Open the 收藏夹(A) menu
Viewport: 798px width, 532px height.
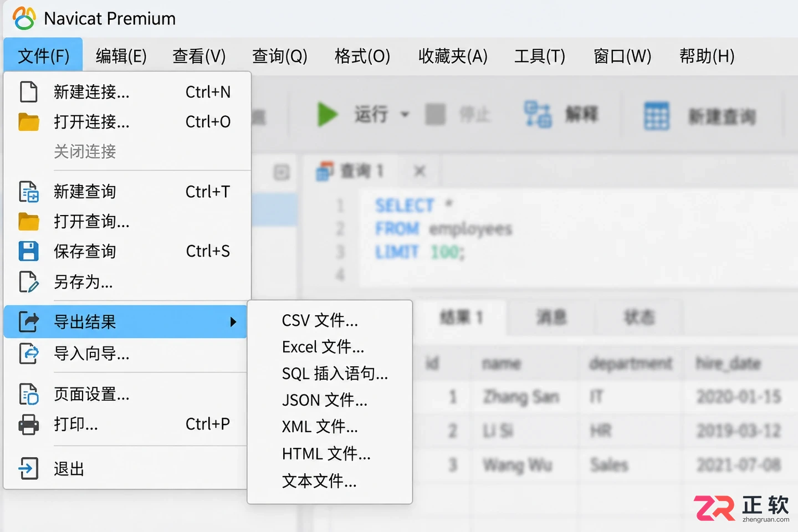click(x=453, y=56)
